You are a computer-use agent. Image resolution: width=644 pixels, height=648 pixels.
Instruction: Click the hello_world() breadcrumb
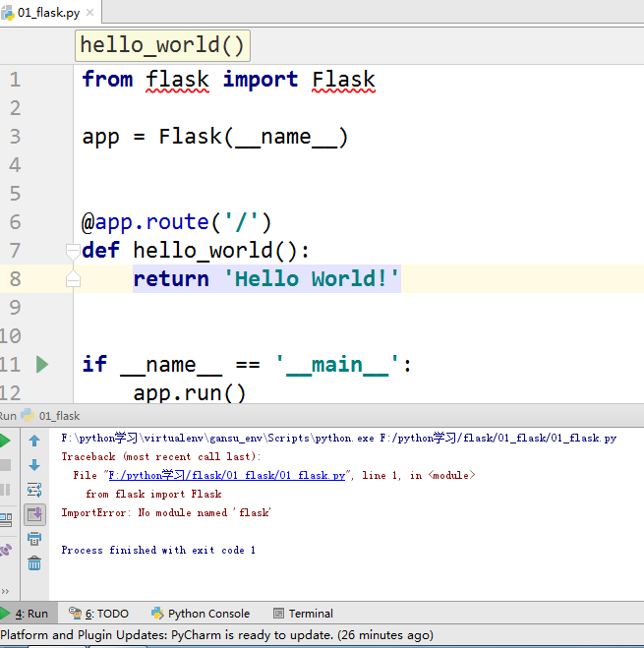(162, 45)
